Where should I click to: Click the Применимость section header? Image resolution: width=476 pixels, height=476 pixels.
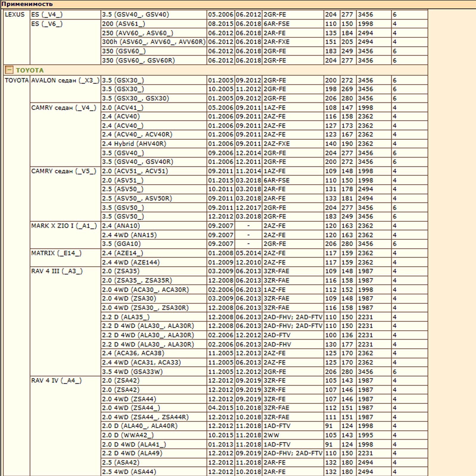pos(27,4)
